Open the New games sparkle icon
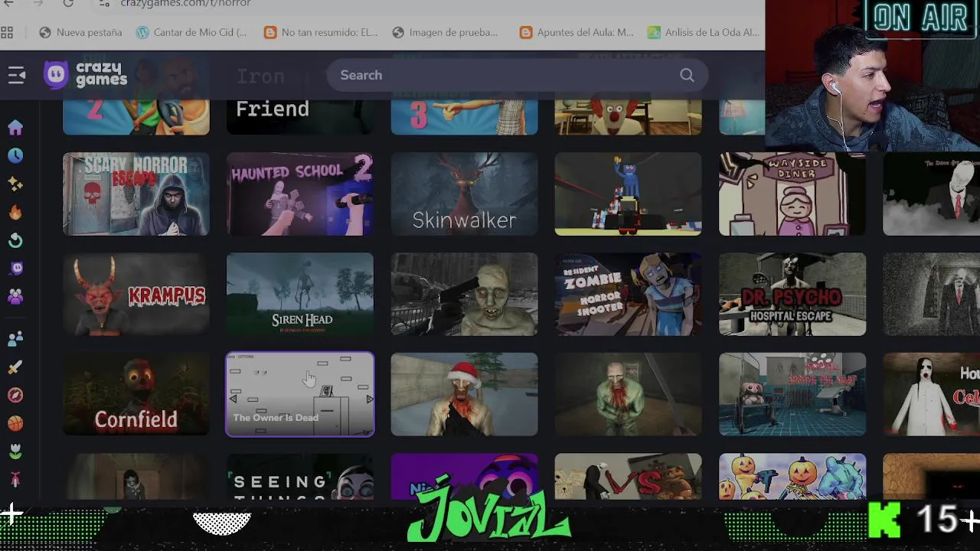 (x=15, y=184)
